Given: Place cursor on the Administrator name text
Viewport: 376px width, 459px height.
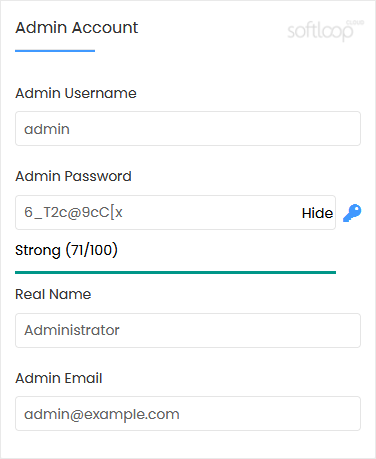Looking at the screenshot, I should [72, 330].
